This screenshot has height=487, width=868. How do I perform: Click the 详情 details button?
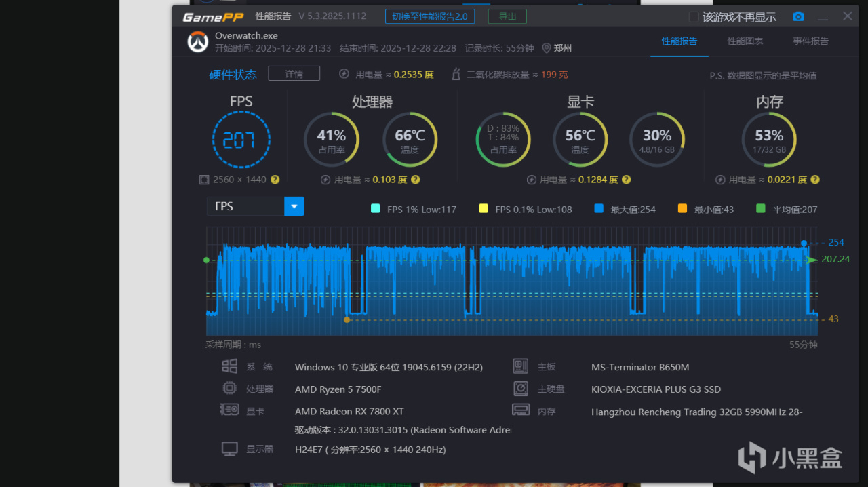click(x=294, y=73)
